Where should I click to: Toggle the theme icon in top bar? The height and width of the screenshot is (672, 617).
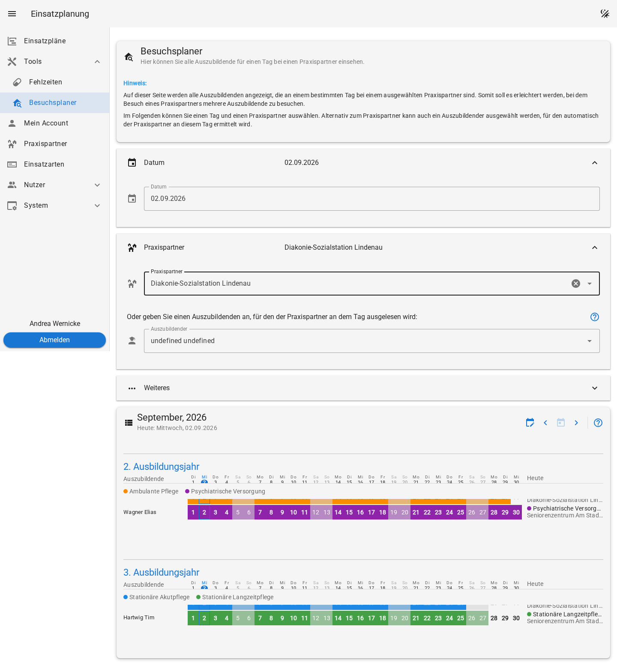click(x=605, y=14)
